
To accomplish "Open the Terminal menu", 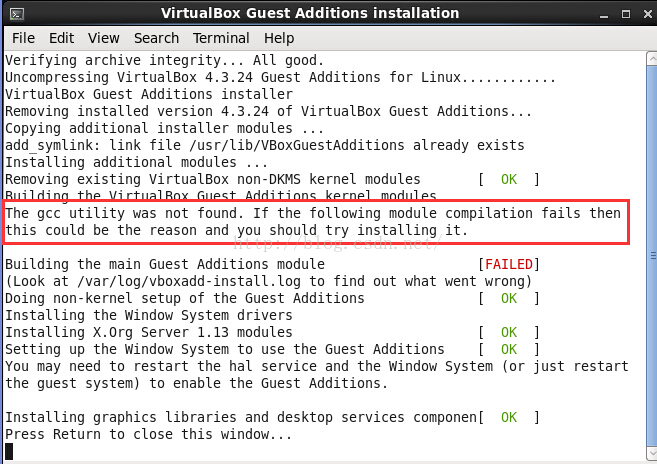I will point(221,38).
